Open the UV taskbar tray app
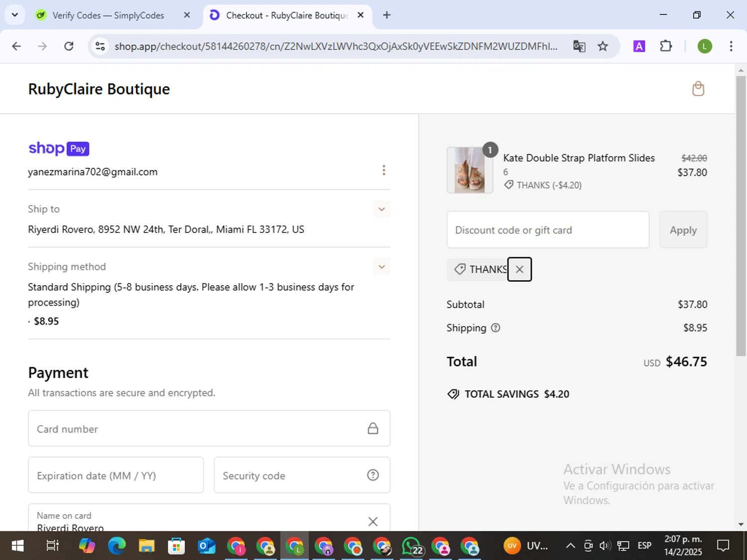Viewport: 747px width, 560px height. point(526,546)
